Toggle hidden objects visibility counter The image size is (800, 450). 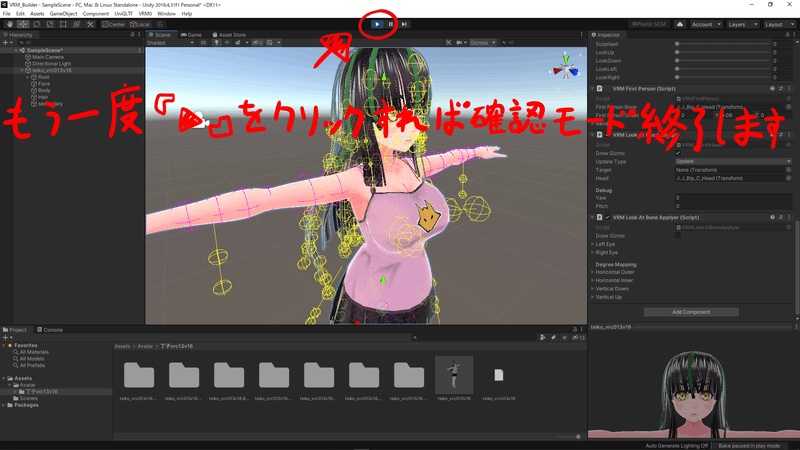[258, 43]
